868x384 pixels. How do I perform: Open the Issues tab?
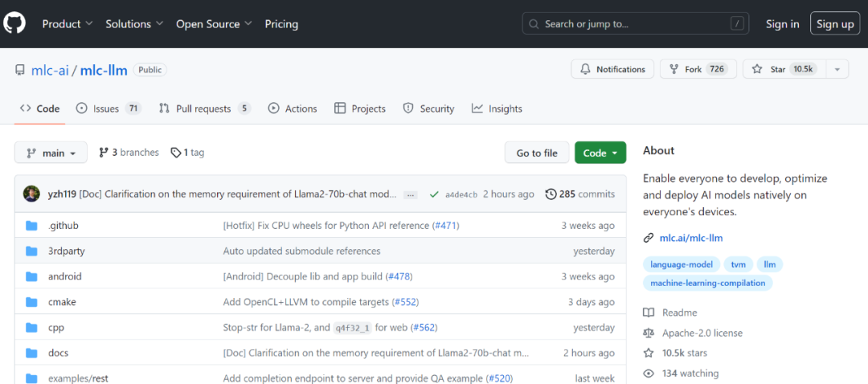108,108
